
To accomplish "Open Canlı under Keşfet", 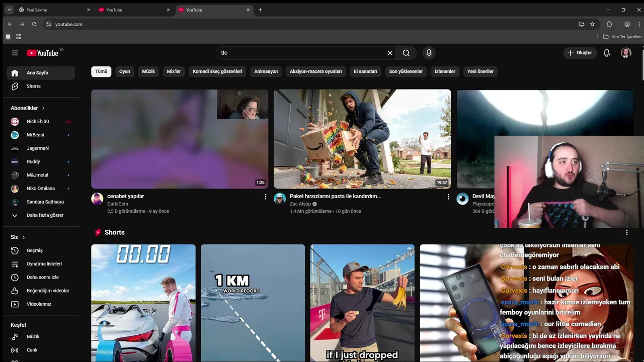I will coord(41,350).
